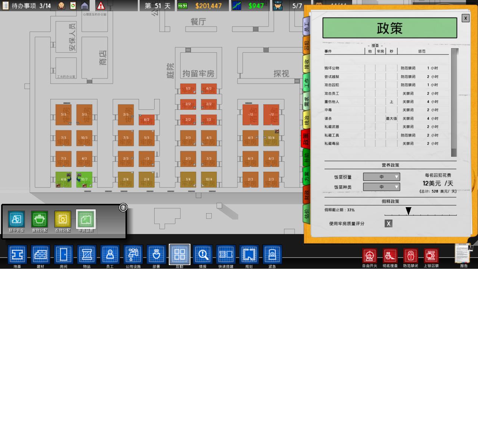Click the cash balance money icon

coord(182,6)
